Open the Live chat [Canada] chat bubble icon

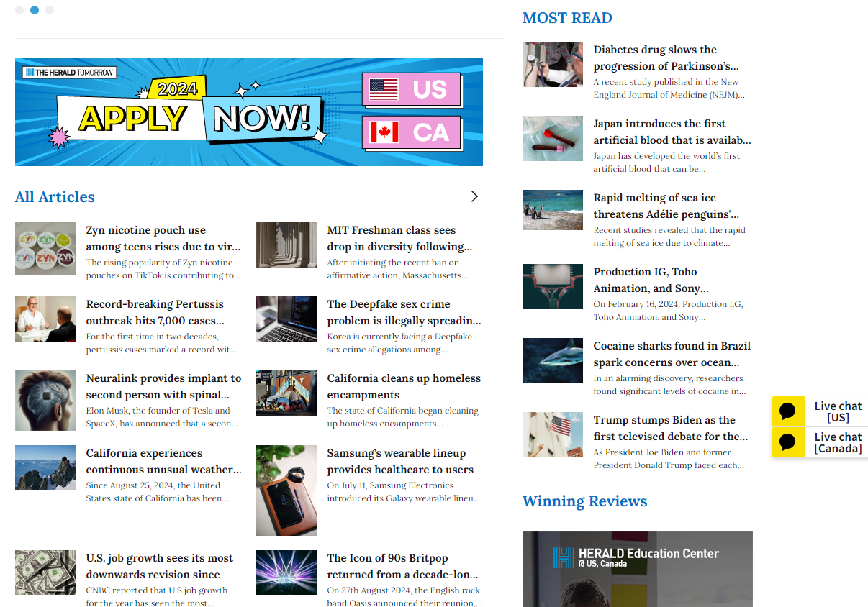click(788, 442)
